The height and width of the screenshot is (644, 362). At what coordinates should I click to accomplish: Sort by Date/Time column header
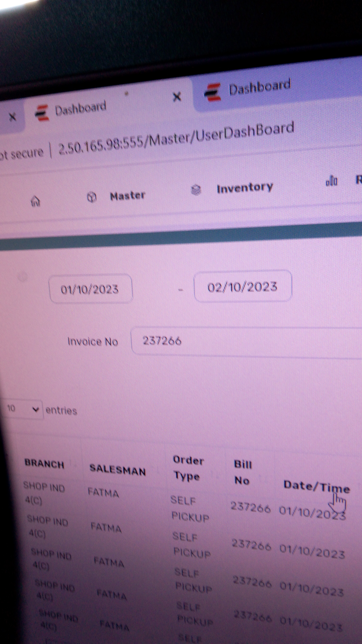[x=316, y=487]
